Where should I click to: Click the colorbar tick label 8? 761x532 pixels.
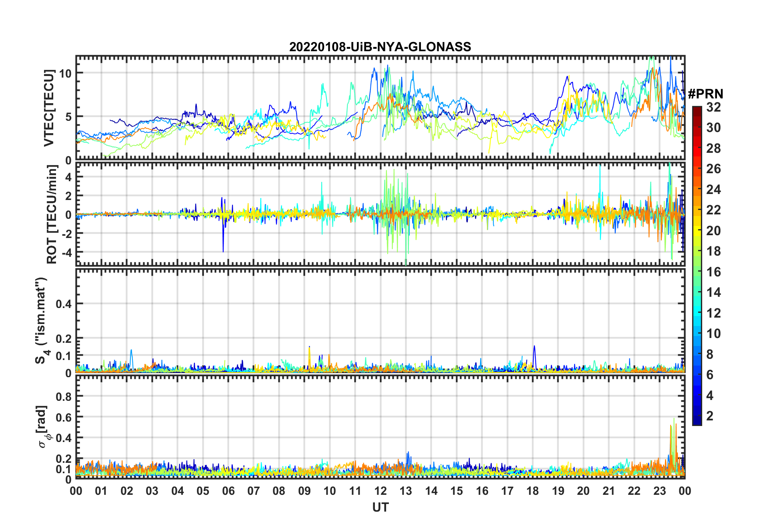(x=710, y=354)
